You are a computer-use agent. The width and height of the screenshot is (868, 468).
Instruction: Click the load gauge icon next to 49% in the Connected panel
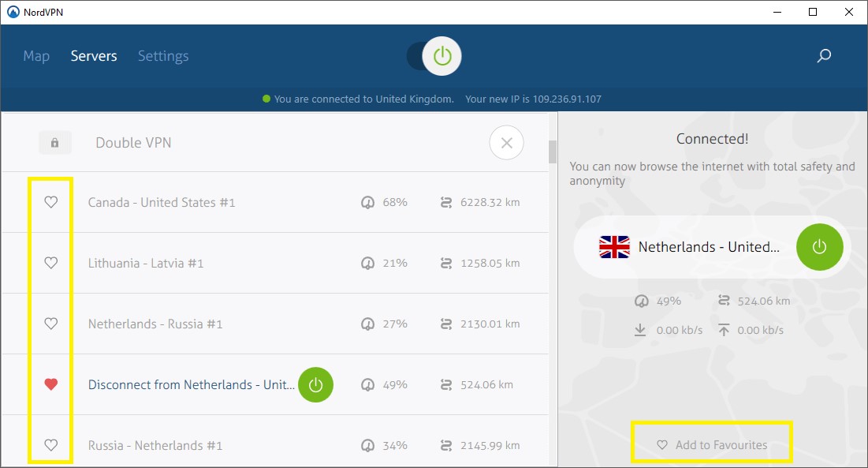pyautogui.click(x=642, y=301)
